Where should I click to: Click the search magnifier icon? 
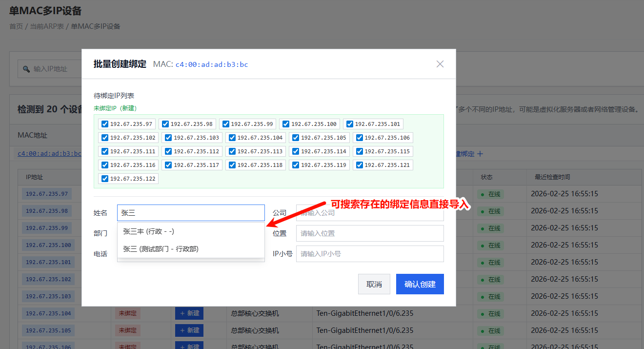click(26, 69)
